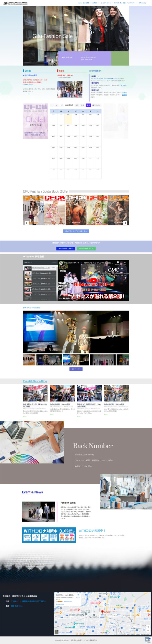Open the Home menu item
152x644 pixels.
coord(80,3)
